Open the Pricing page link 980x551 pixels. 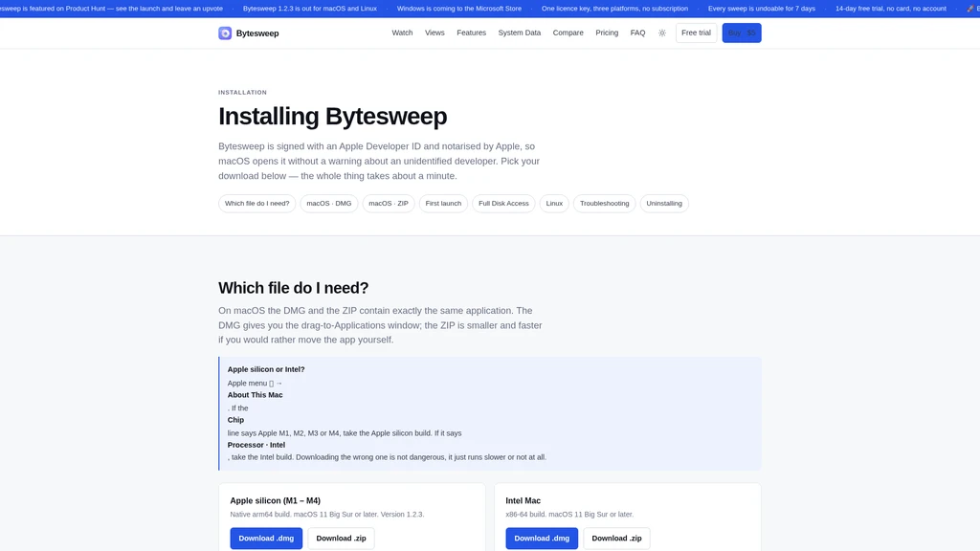click(x=606, y=33)
